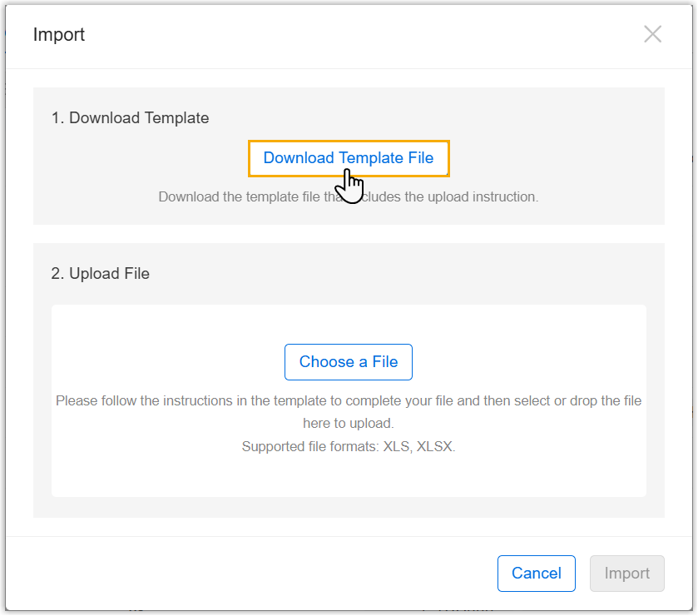Click the Import dialog title
The image size is (698, 616).
59,34
